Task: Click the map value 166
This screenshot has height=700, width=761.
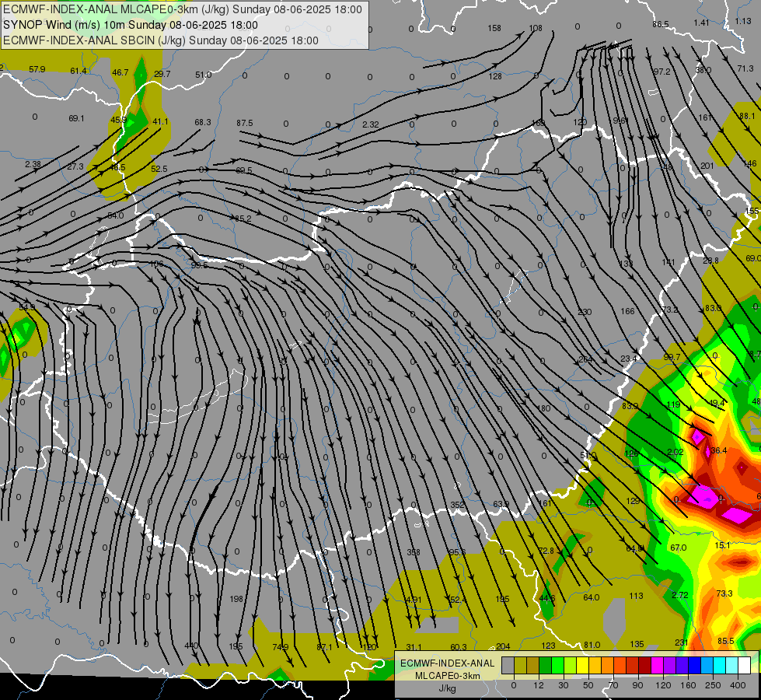Action: pos(627,311)
